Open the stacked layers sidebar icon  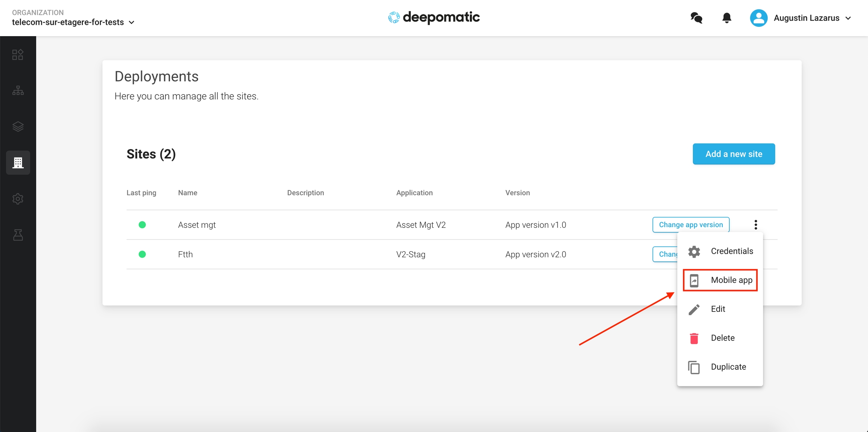pos(18,127)
